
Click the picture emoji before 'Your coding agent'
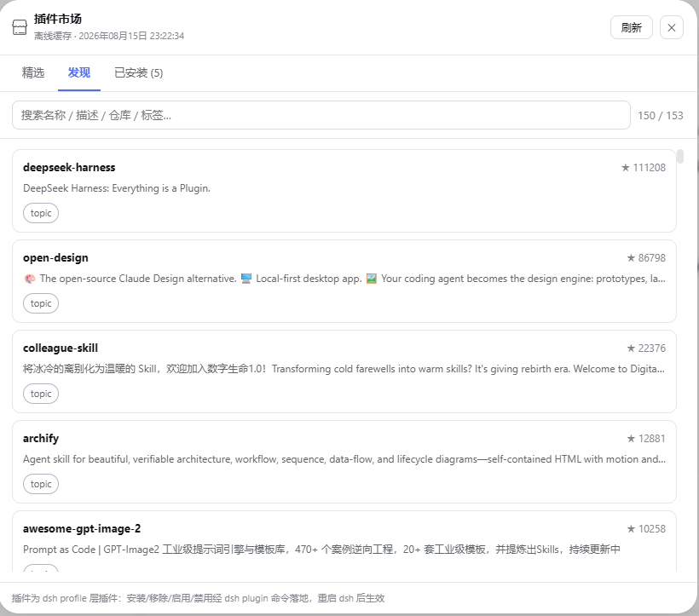point(372,279)
